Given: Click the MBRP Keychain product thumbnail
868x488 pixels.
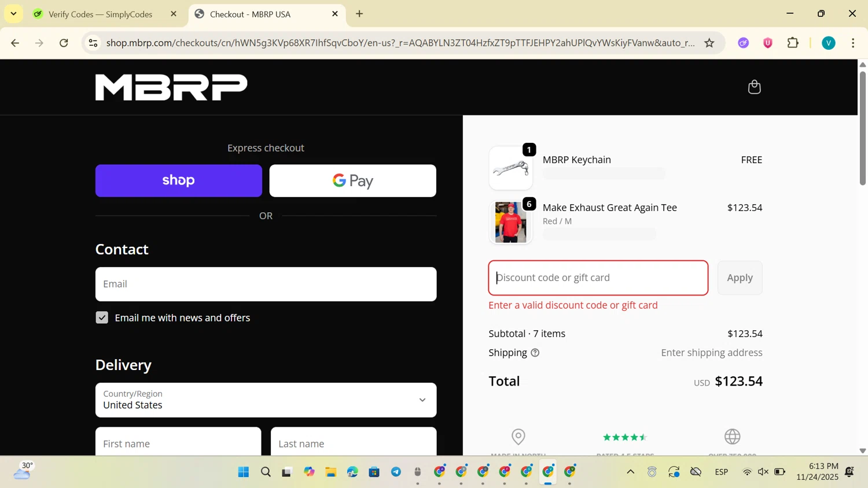Looking at the screenshot, I should coord(511,168).
